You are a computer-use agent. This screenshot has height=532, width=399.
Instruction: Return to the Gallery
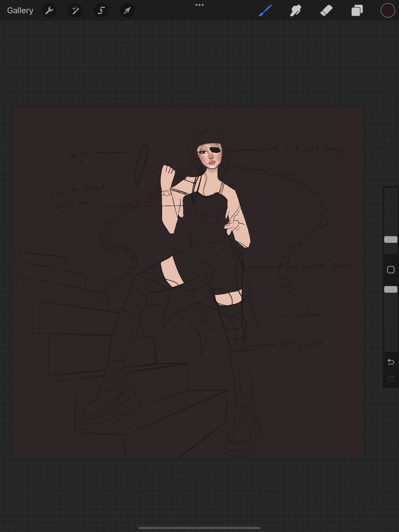click(x=20, y=11)
